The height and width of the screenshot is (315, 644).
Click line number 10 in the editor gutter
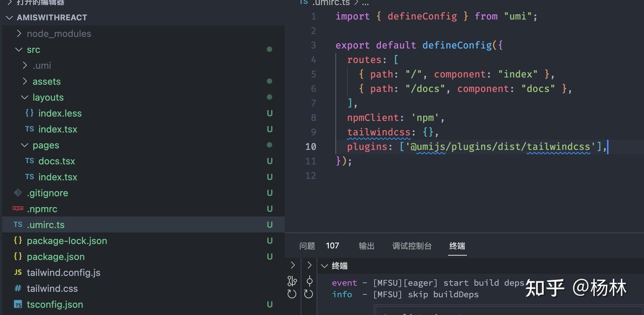(310, 147)
